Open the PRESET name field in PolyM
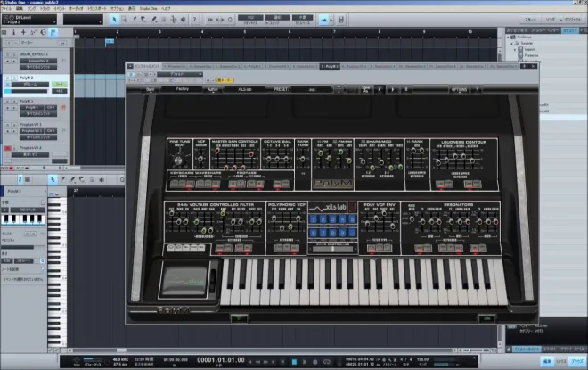The width and height of the screenshot is (588, 370). (x=312, y=89)
